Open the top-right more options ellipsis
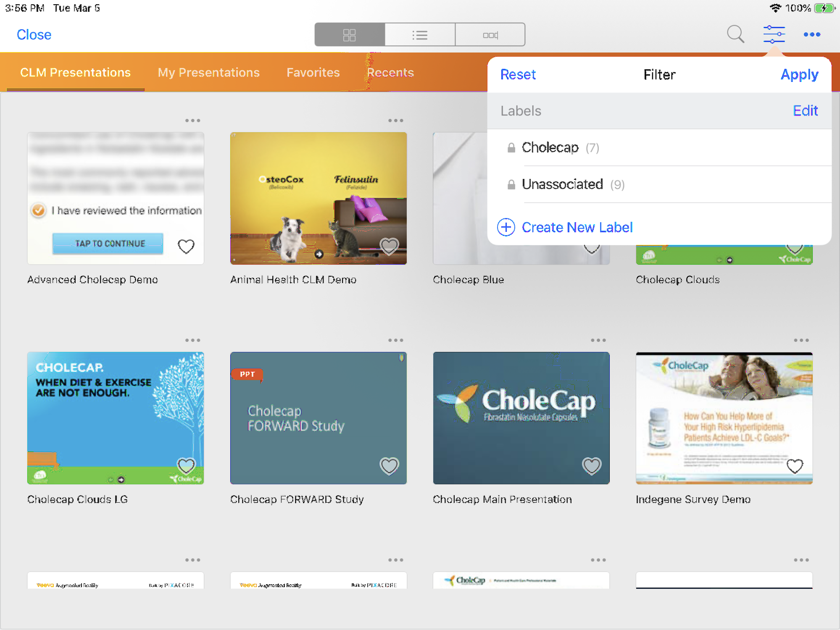The height and width of the screenshot is (630, 840). pyautogui.click(x=811, y=34)
